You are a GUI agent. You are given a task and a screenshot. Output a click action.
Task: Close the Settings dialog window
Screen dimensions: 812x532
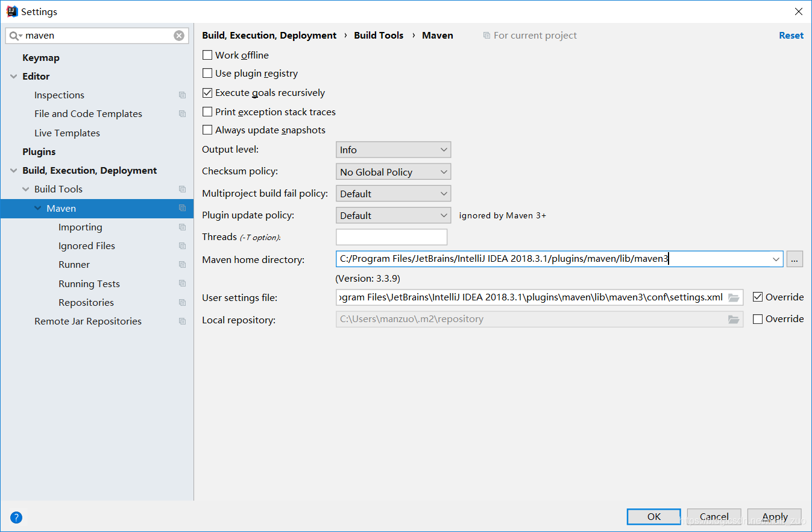pos(798,11)
